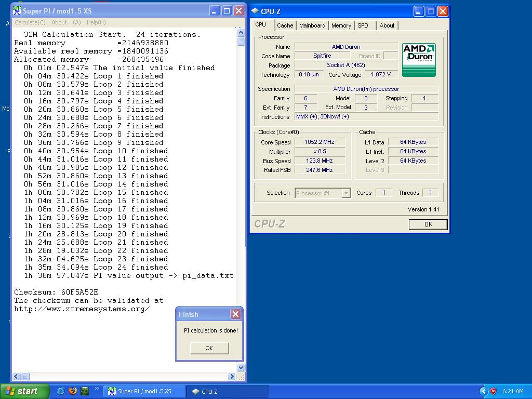Click the Super PI scroll right arrow
The width and height of the screenshot is (532, 399).
232,376
